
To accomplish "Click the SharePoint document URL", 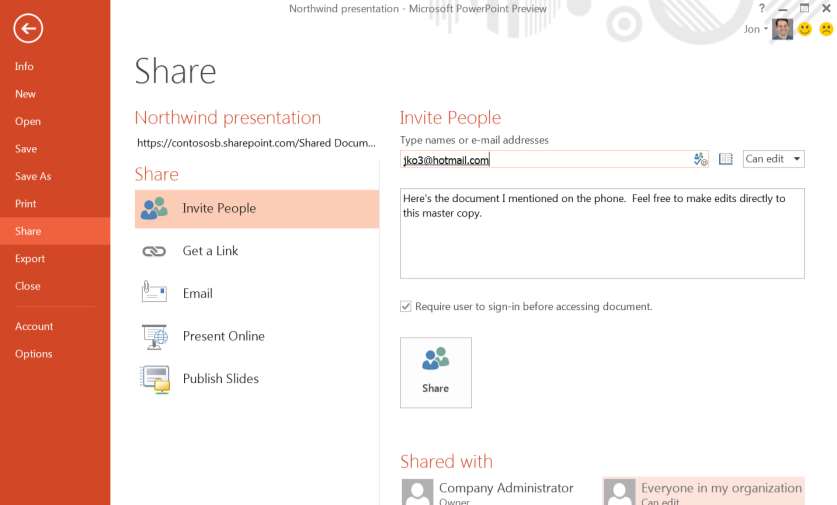I will 256,143.
